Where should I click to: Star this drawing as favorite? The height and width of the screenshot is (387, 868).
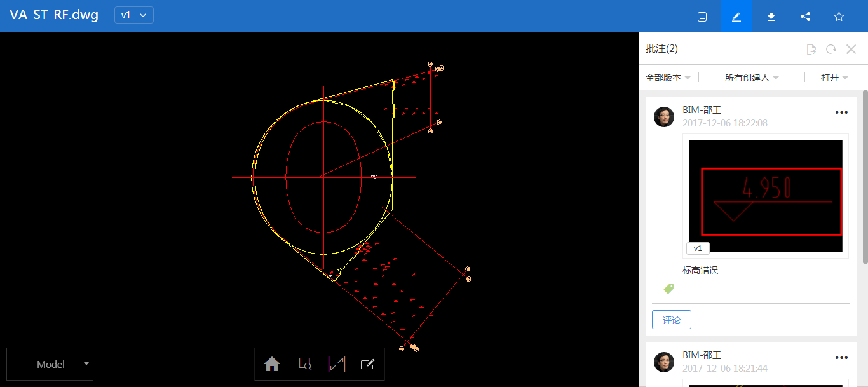(x=839, y=17)
